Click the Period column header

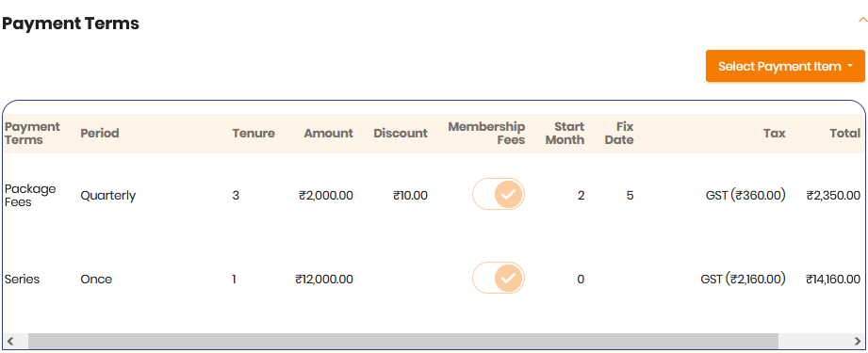click(100, 134)
